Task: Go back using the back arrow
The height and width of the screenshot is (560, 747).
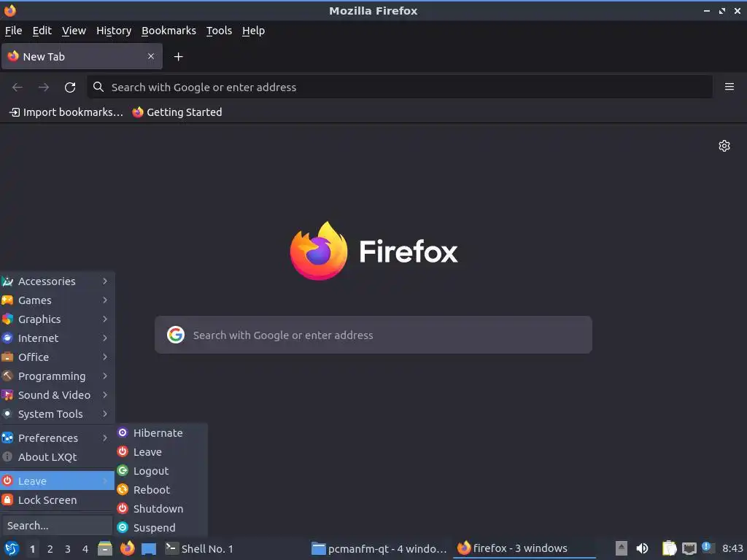Action: pyautogui.click(x=18, y=87)
